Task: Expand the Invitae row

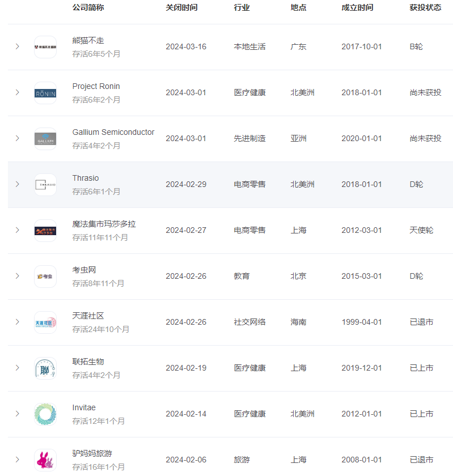Action: point(18,414)
